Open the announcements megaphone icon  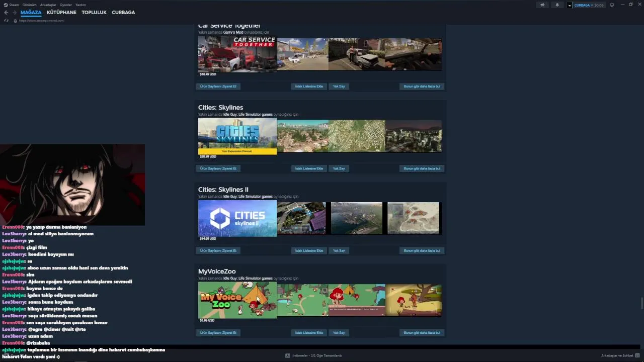coord(542,5)
